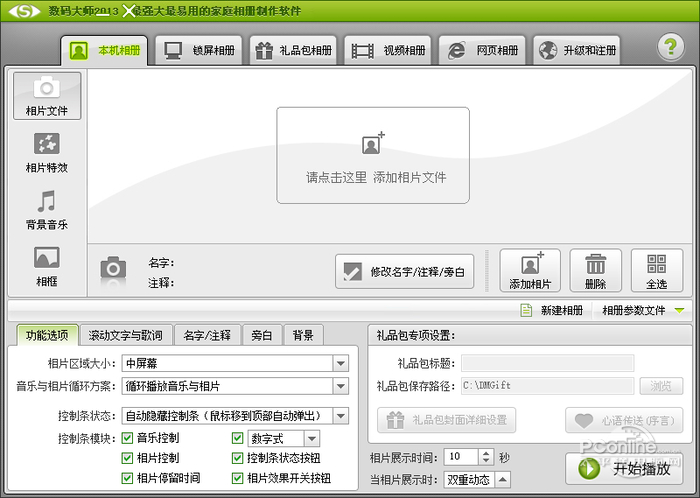Click 修改名字/注释/旁白 button
The width and height of the screenshot is (700, 498).
404,271
